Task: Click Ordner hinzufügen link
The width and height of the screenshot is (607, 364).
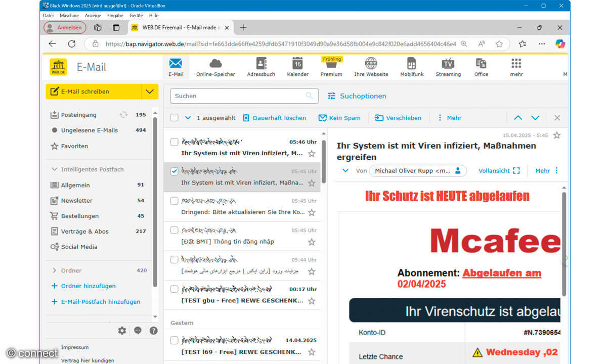Action: tap(83, 286)
